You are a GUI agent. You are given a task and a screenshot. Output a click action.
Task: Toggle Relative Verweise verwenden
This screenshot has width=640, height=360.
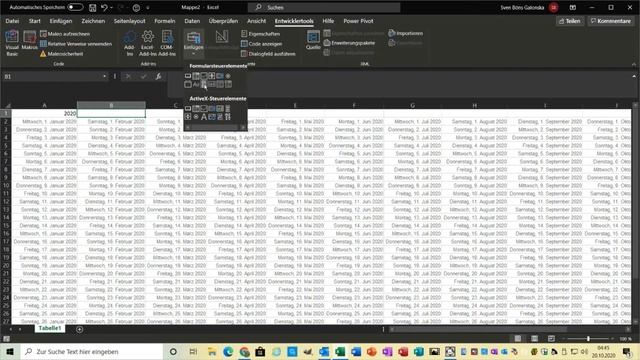(x=76, y=44)
